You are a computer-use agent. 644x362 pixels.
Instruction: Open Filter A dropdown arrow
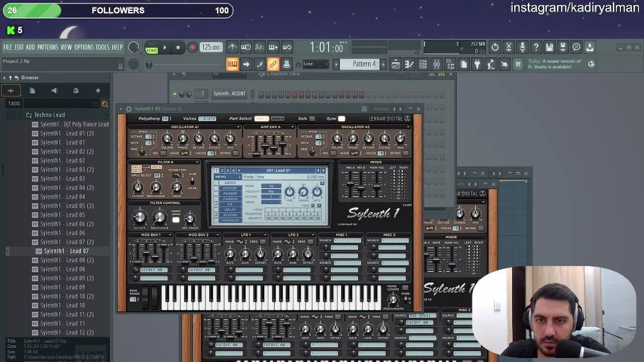click(197, 162)
